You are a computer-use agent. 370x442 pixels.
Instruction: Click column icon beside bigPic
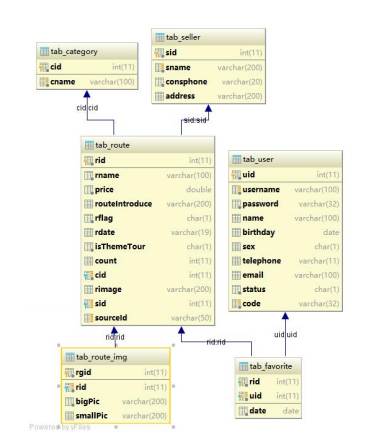[x=69, y=402]
